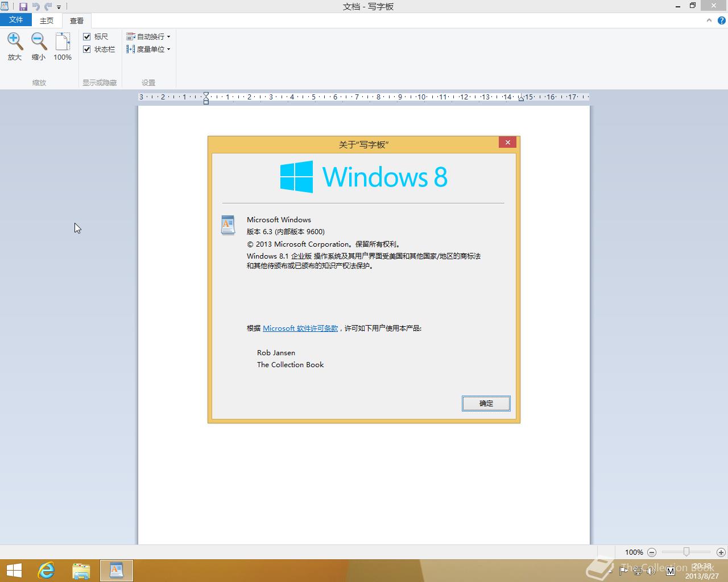
Task: Click 'The Collection Book' organization text in dialog
Action: 290,364
